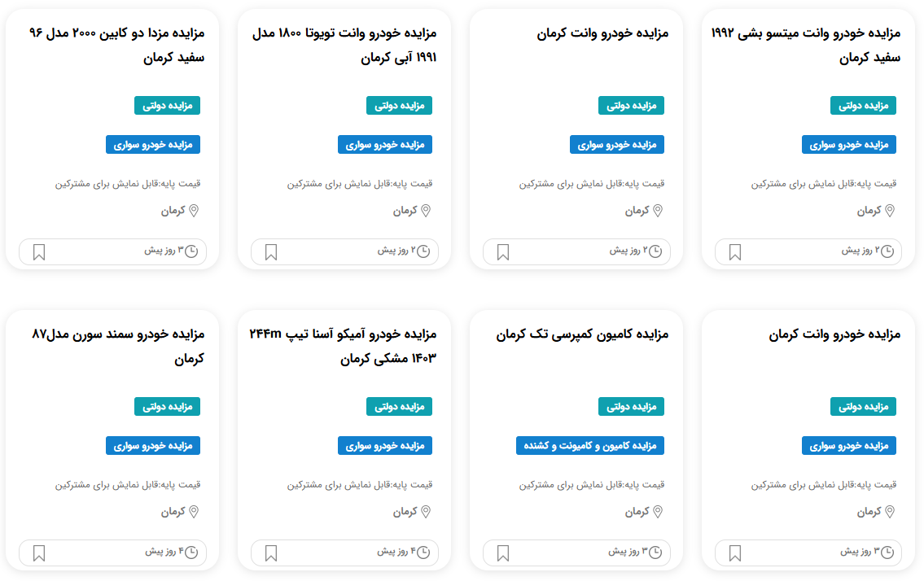Click the location pin on the dump truck card
Screen dimensions: 924x581
(x=658, y=512)
